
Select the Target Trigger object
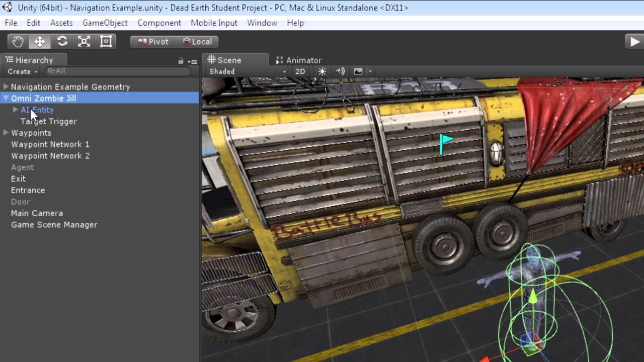[x=48, y=121]
